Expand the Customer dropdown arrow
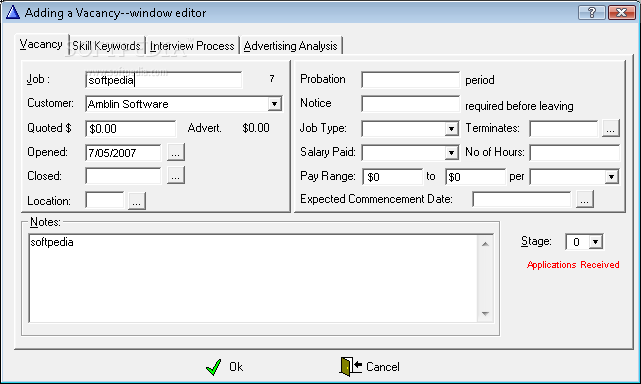641x384 pixels. (x=275, y=104)
